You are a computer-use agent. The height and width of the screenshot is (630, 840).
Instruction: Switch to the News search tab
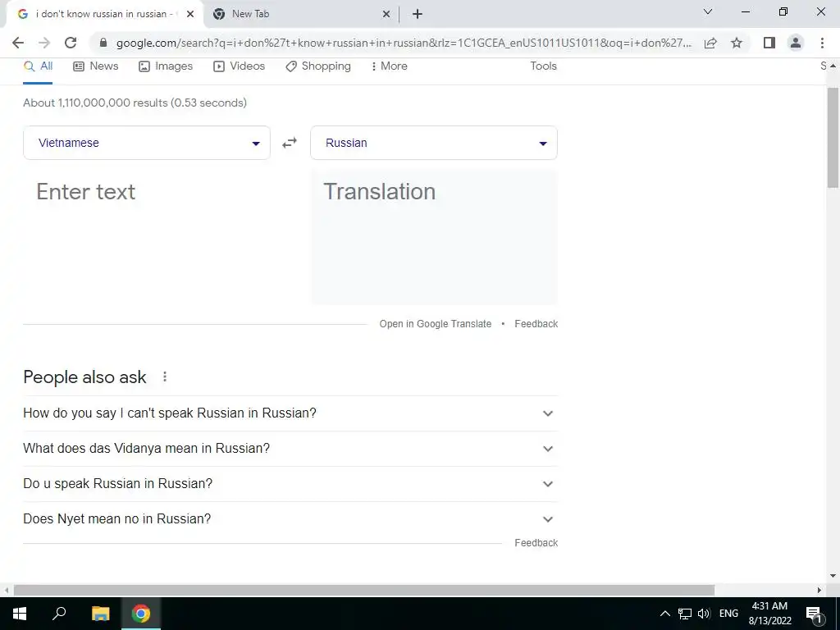click(96, 66)
